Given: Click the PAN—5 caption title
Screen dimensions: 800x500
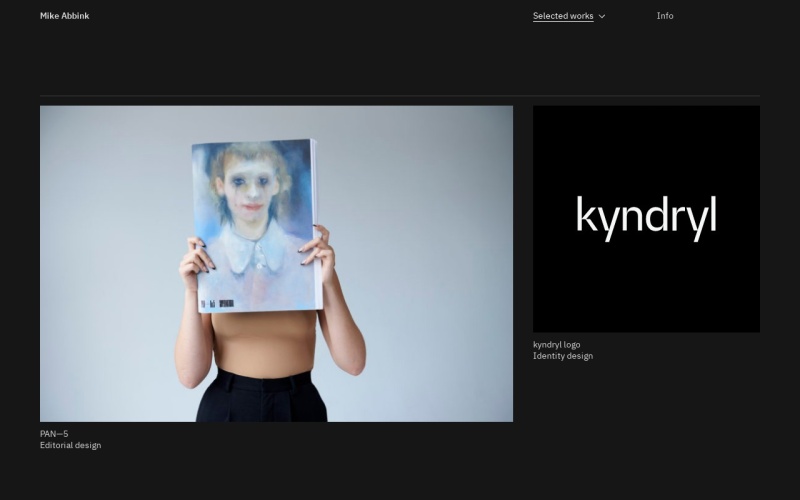Looking at the screenshot, I should click(54, 434).
